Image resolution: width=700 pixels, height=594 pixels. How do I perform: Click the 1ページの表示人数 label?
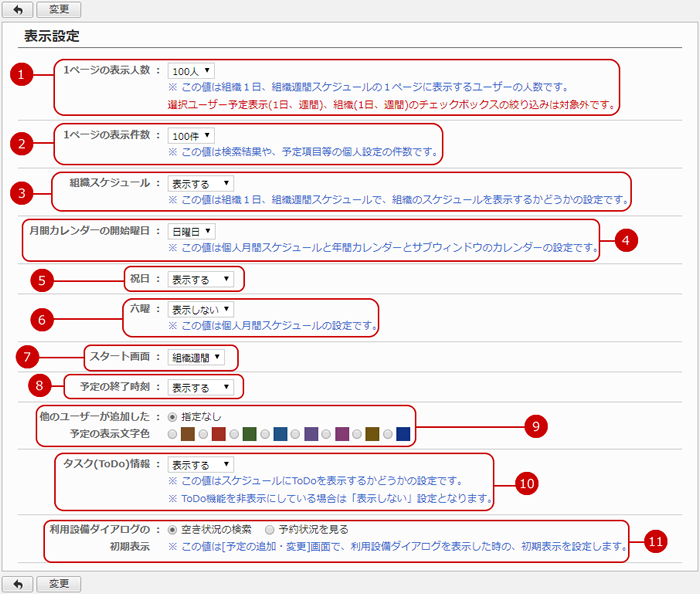(x=106, y=70)
